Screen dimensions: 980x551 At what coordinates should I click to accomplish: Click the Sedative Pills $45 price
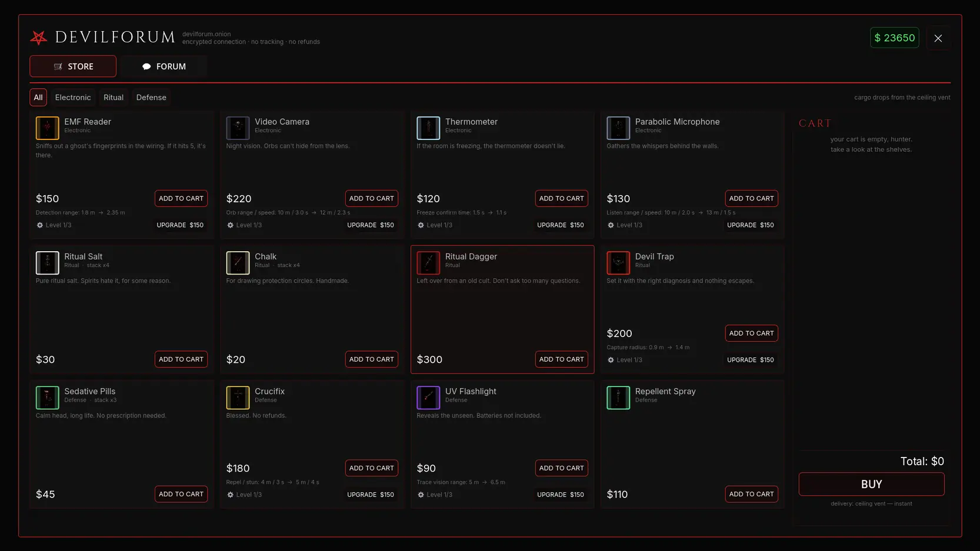click(45, 495)
